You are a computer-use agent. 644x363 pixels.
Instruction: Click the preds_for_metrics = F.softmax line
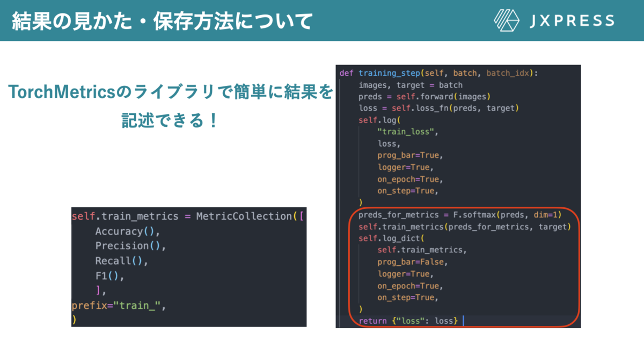(x=460, y=215)
